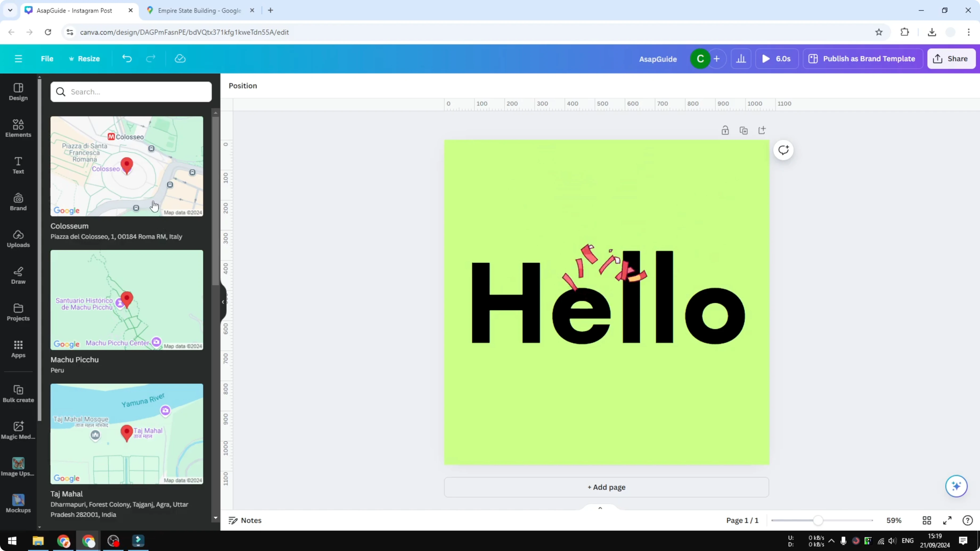Select the AsapGuide Instagram Post tab
The width and height of the screenshot is (980, 551).
point(74,10)
